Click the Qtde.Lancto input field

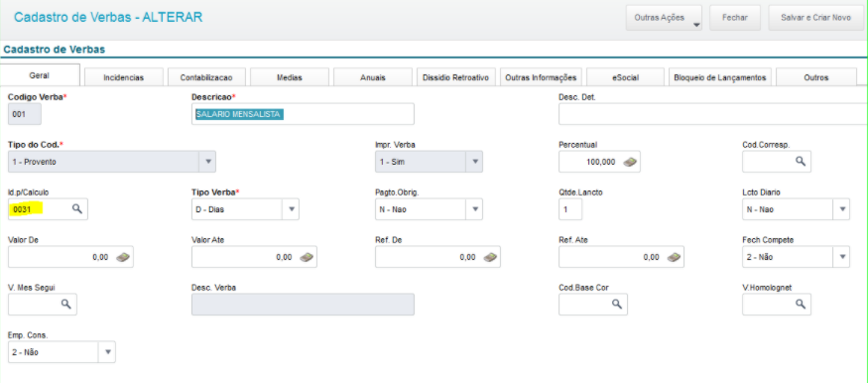(x=570, y=209)
